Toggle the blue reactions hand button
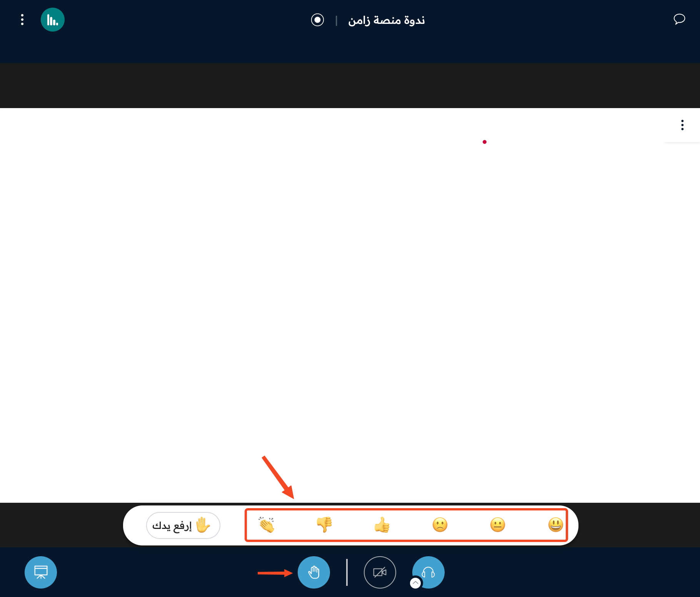 pos(314,572)
